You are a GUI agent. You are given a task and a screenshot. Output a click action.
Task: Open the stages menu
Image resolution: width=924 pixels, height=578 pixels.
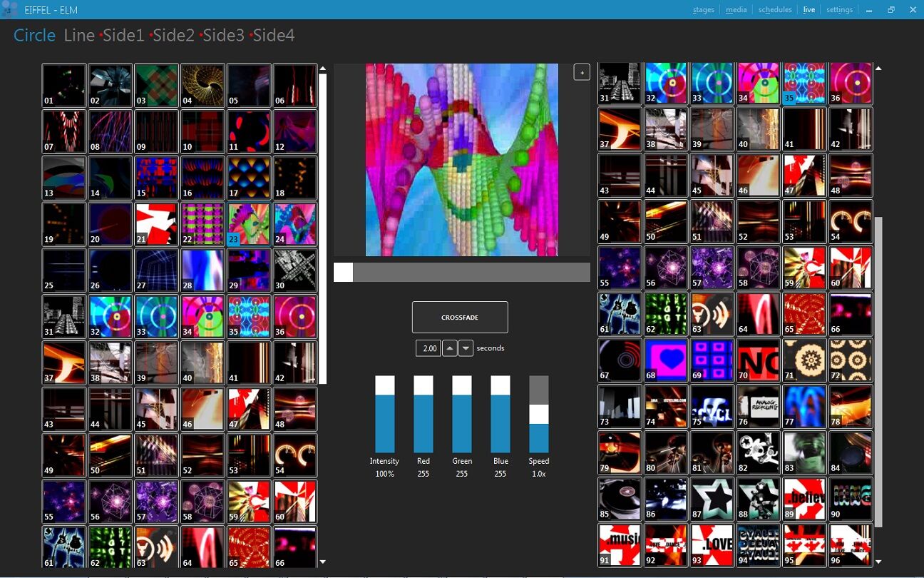703,10
